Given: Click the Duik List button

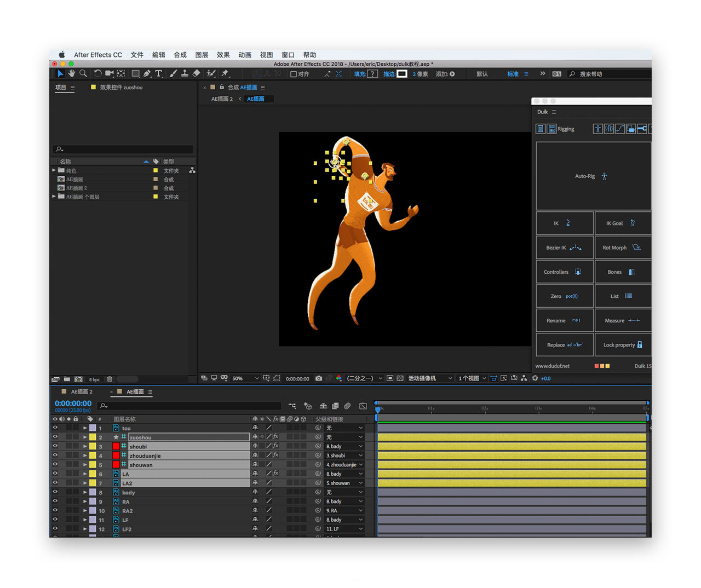Looking at the screenshot, I should (x=623, y=296).
